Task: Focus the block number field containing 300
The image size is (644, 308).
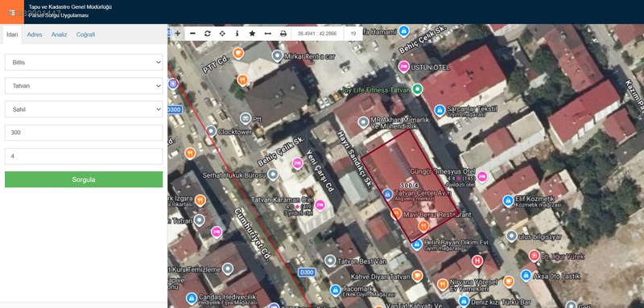Action: tap(84, 133)
